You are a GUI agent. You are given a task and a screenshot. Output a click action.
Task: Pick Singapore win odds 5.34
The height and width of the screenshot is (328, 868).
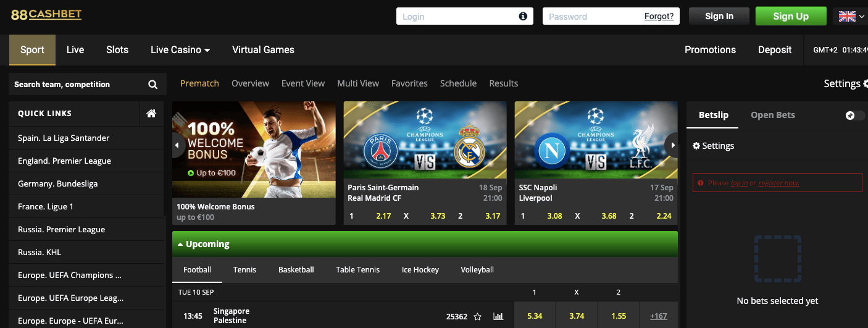535,316
